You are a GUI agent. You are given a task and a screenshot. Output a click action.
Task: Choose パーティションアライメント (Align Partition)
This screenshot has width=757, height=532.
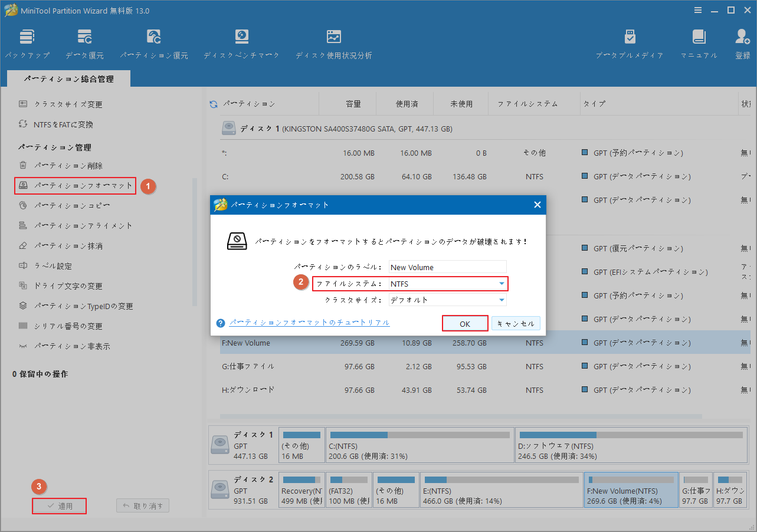pos(76,226)
